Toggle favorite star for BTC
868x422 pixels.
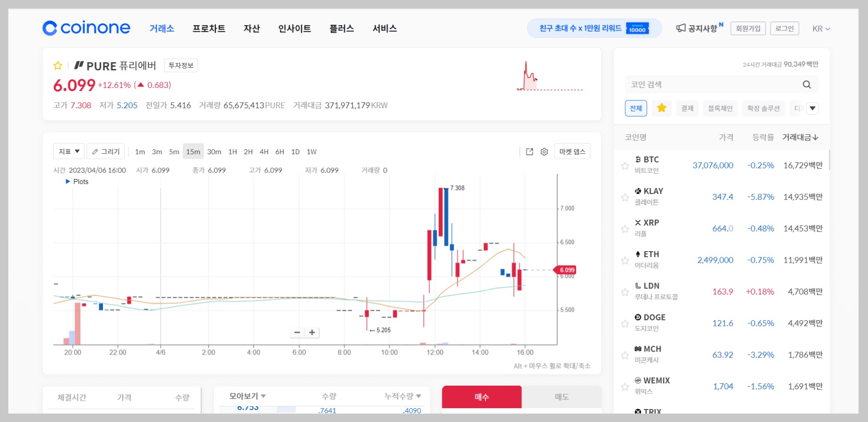[x=625, y=166]
